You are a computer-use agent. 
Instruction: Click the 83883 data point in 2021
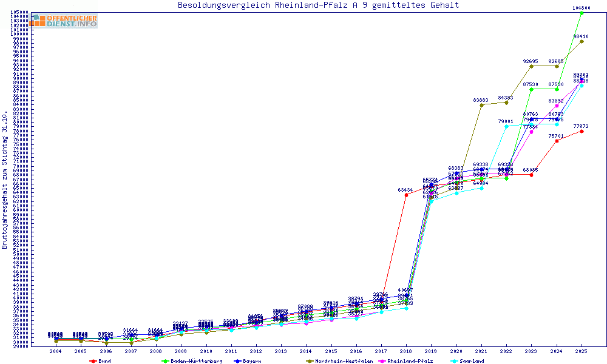coord(481,105)
